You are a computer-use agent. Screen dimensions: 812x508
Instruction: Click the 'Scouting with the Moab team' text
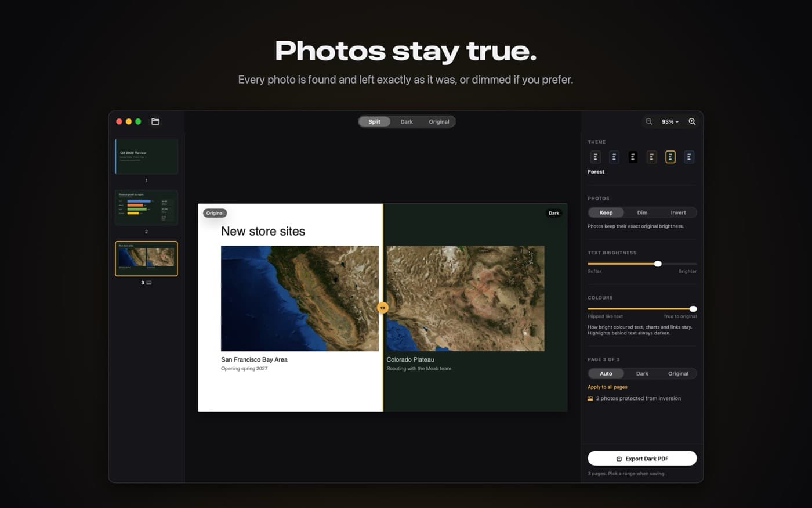click(x=419, y=369)
